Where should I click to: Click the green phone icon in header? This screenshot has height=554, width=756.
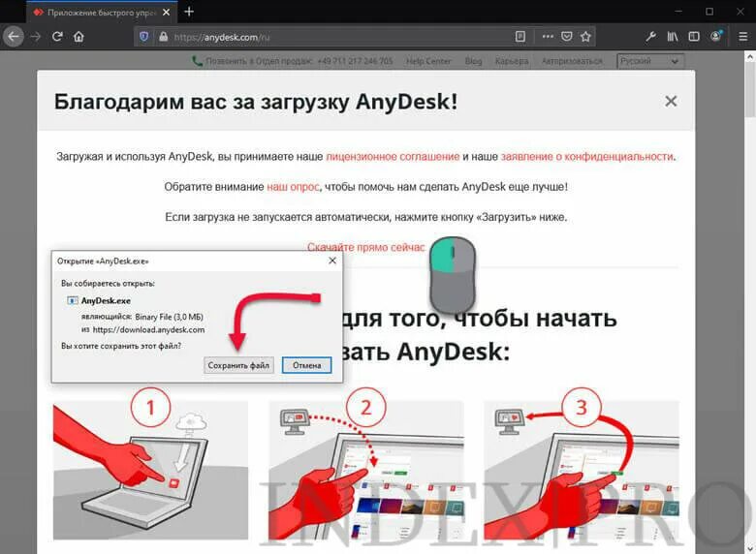coord(197,61)
